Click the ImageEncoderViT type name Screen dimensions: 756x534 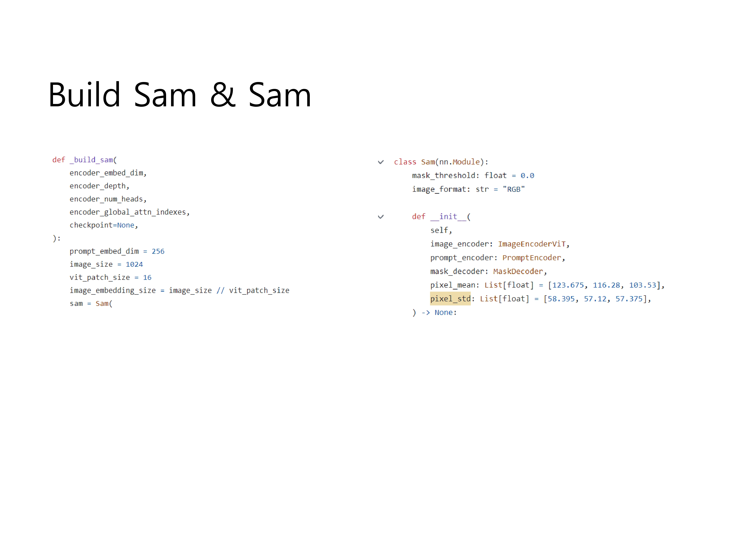pyautogui.click(x=532, y=244)
